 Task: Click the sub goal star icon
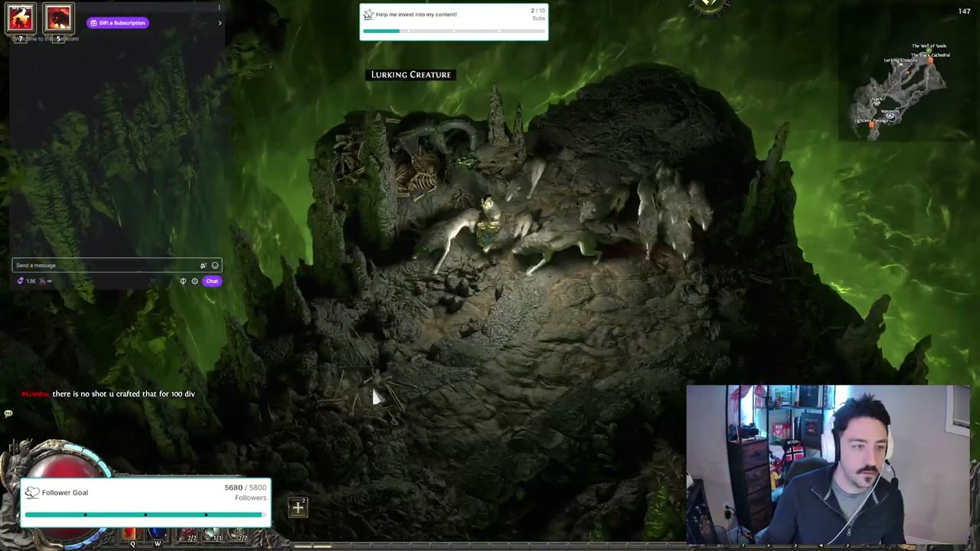(368, 15)
